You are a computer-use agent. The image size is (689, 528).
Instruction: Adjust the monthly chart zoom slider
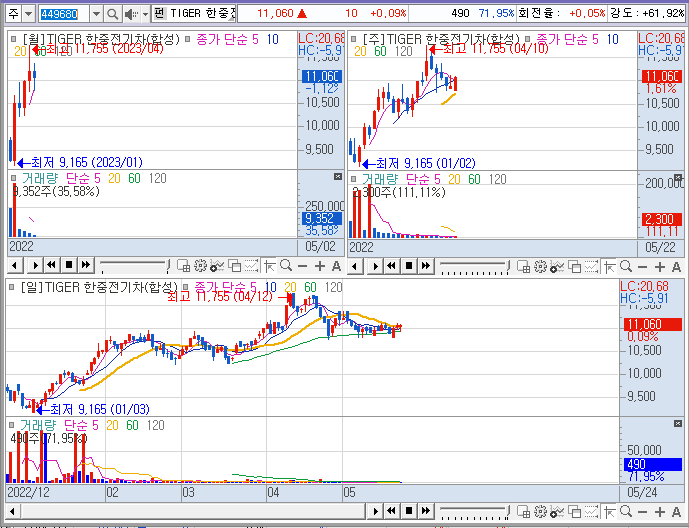(x=134, y=265)
